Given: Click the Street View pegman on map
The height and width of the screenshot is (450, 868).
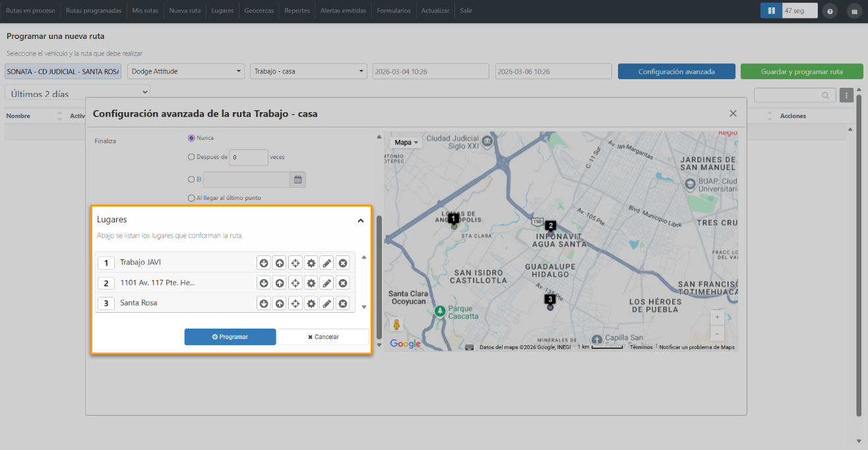Looking at the screenshot, I should click(396, 325).
